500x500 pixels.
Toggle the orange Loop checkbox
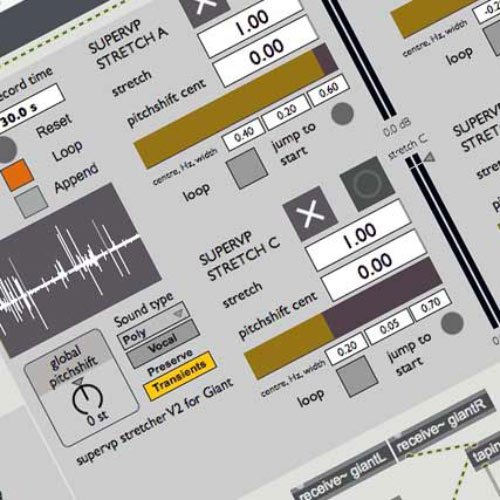click(18, 175)
